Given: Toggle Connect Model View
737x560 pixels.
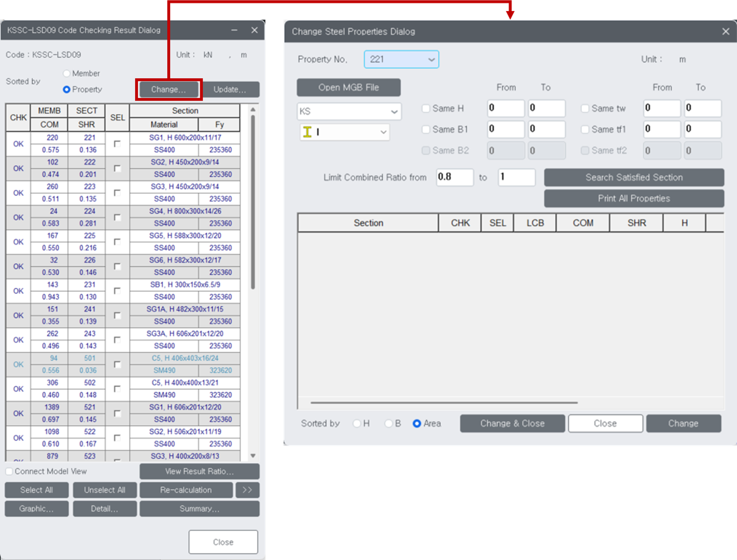Looking at the screenshot, I should (x=8, y=471).
